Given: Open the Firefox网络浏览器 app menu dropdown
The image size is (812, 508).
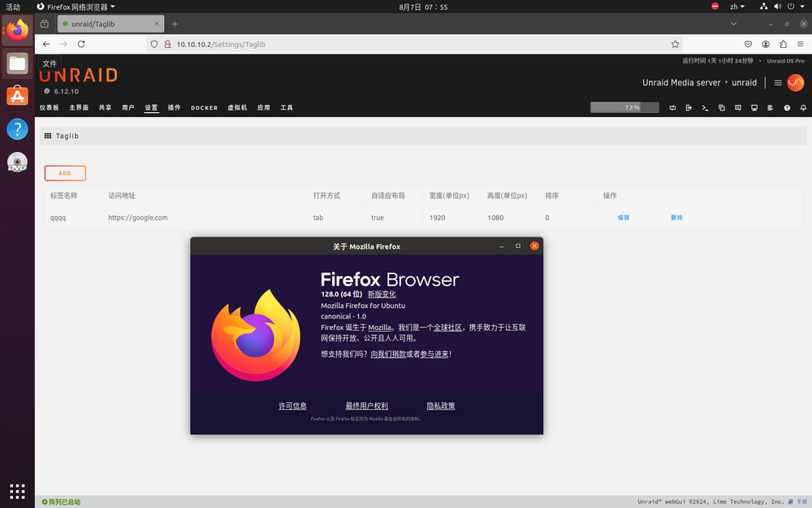Looking at the screenshot, I should click(x=76, y=7).
